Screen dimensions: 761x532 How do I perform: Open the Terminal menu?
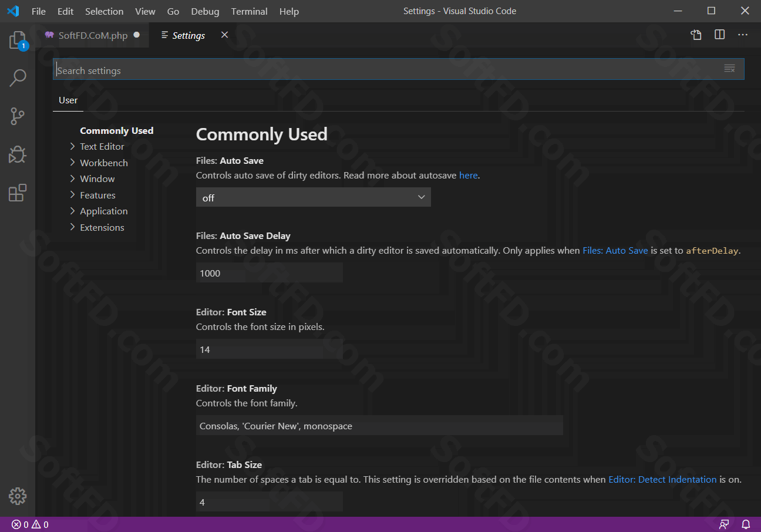(250, 11)
